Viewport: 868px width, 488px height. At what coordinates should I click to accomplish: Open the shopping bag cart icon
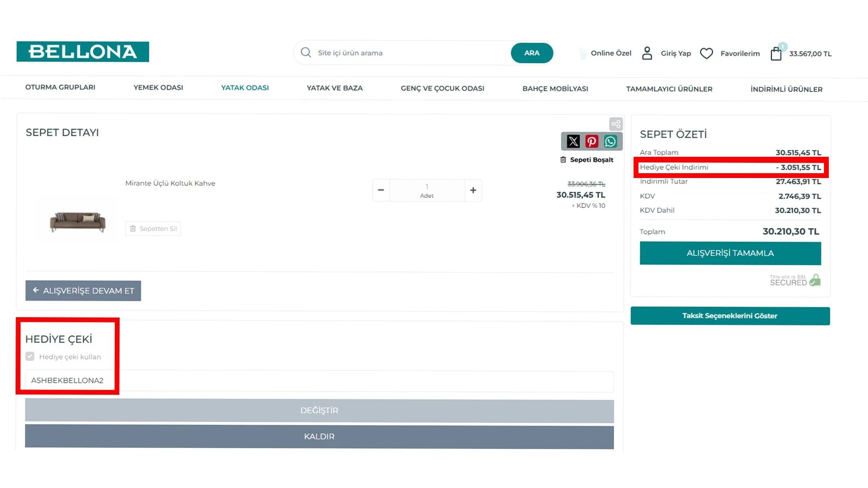[776, 53]
